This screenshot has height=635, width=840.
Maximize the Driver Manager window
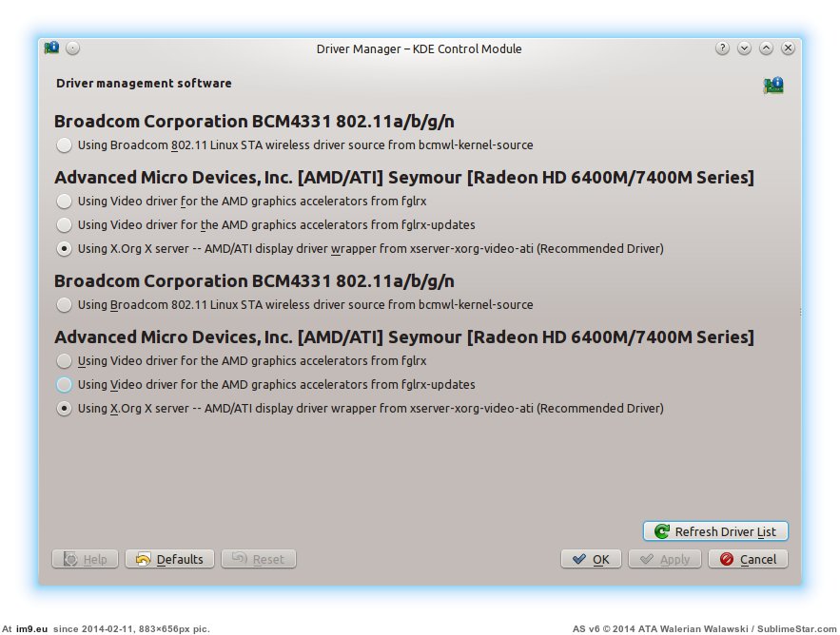(x=767, y=48)
